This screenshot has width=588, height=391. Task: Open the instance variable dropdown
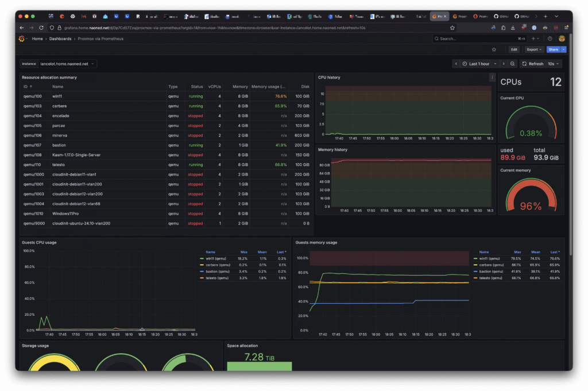click(68, 64)
